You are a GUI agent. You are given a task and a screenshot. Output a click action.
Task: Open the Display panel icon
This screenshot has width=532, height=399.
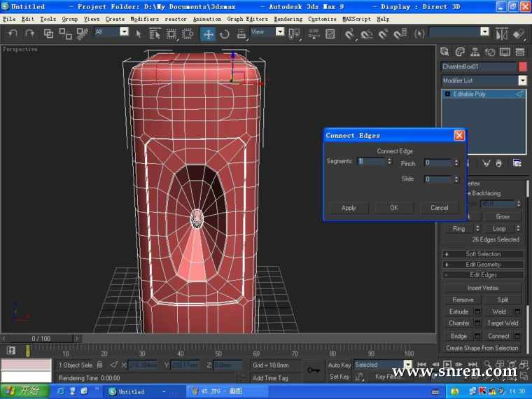pyautogui.click(x=504, y=52)
